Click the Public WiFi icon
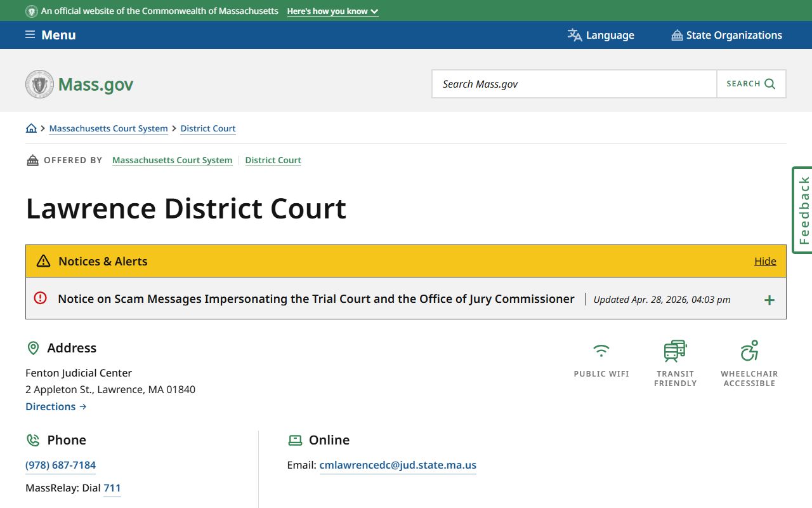Viewport: 812px width, 508px height. pyautogui.click(x=601, y=351)
